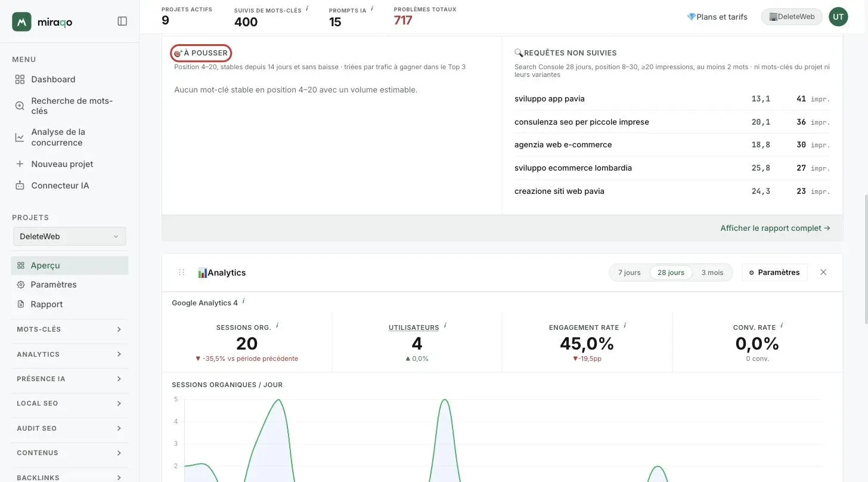This screenshot has width=868, height=482.
Task: Click the 'agenzia web e-commerce' query
Action: [x=563, y=145]
